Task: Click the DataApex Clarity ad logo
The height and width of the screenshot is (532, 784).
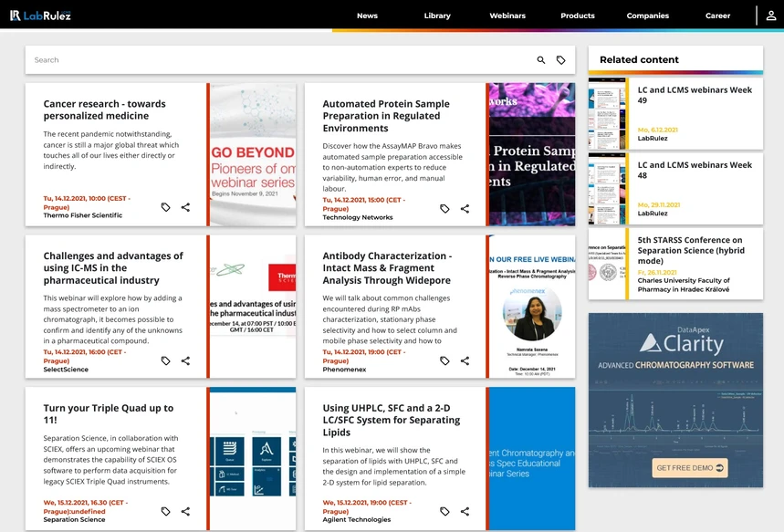Action: tap(681, 342)
